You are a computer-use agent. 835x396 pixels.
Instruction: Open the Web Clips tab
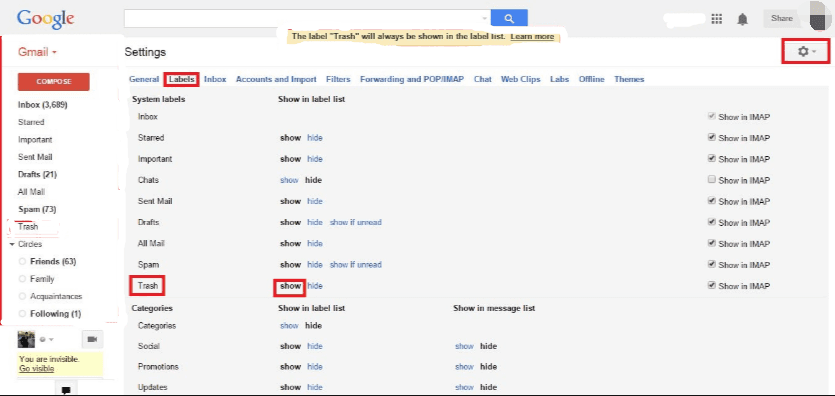520,79
